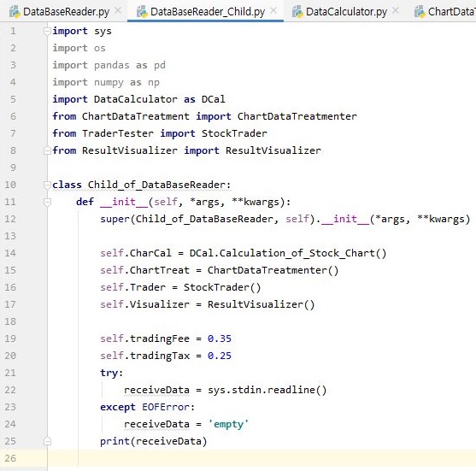This screenshot has height=471, width=476.
Task: Close the DataCalculator.py tab
Action: pos(396,10)
